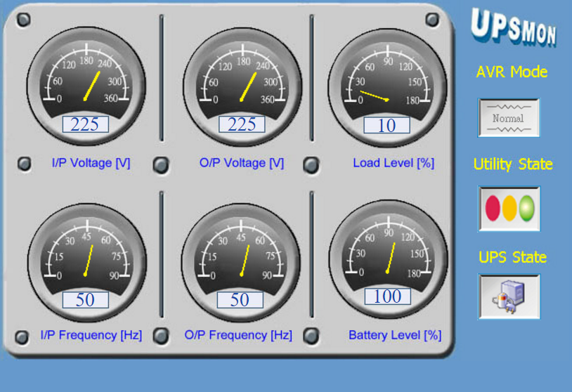The image size is (572, 392).
Task: Click the UPS State device icon
Action: tap(509, 296)
